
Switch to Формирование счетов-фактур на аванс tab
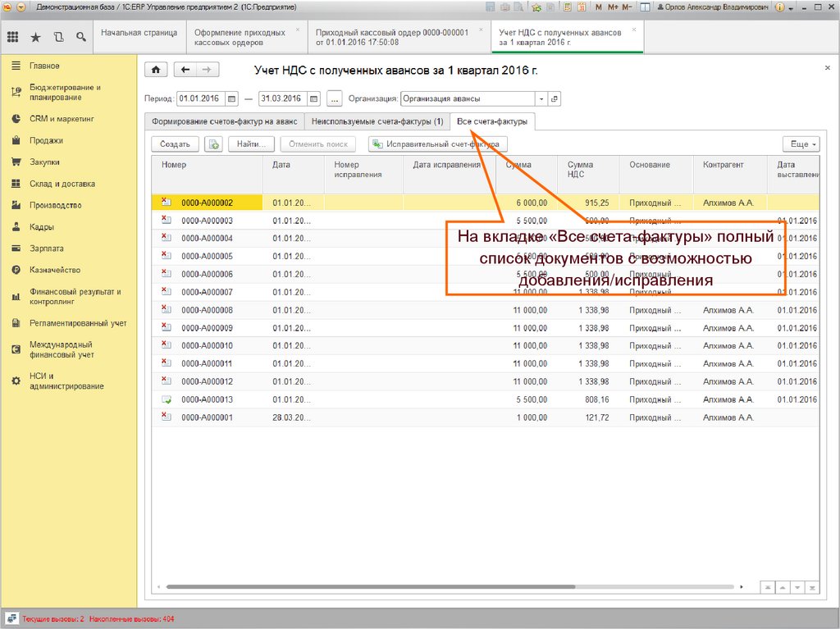tap(223, 122)
